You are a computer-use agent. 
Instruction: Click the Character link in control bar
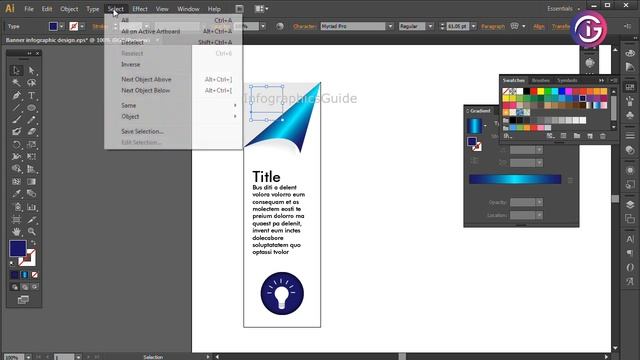click(x=304, y=26)
